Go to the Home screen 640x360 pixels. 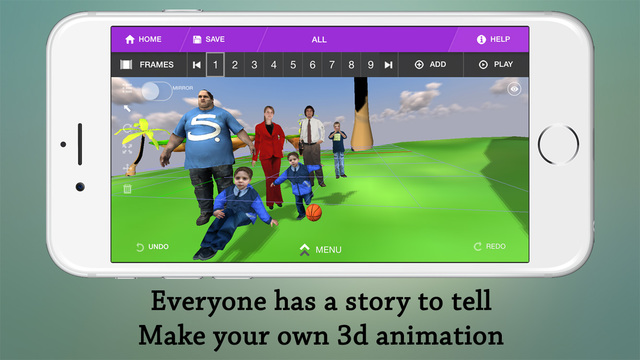click(143, 39)
